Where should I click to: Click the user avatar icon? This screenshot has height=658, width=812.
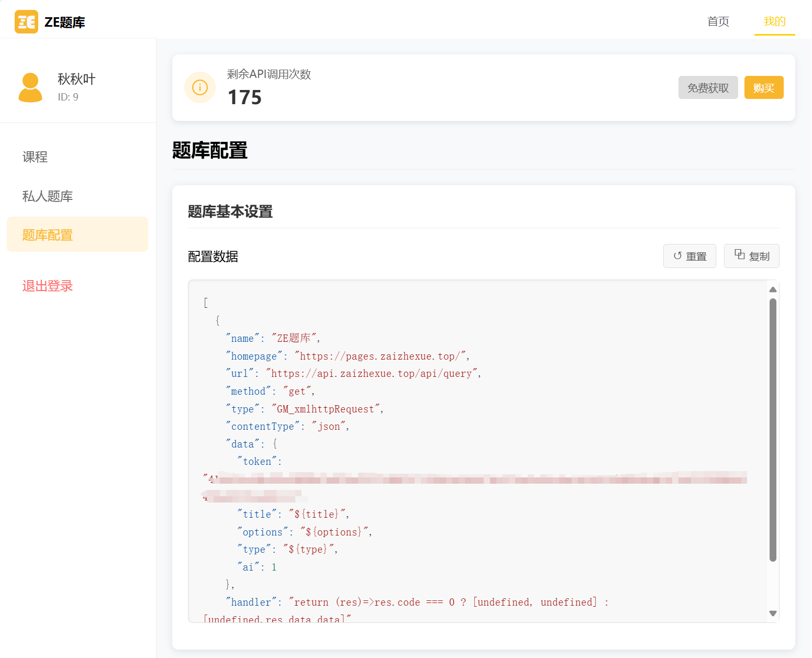pyautogui.click(x=30, y=87)
